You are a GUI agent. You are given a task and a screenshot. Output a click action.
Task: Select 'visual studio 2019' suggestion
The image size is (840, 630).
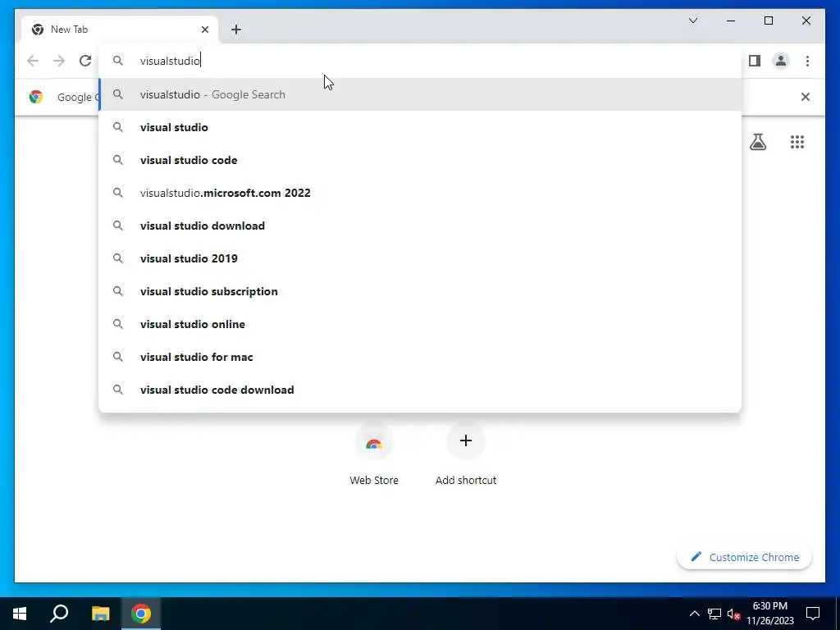(421, 258)
